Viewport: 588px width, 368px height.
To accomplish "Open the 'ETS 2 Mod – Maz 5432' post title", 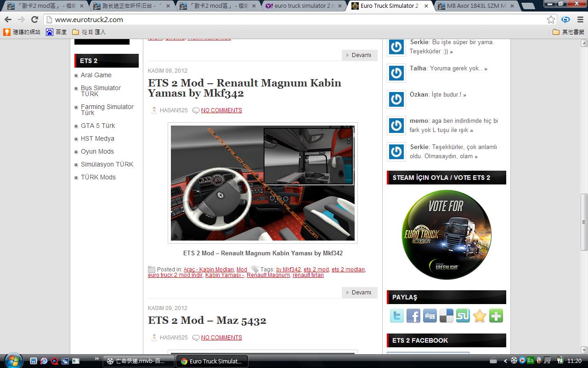I will click(207, 320).
